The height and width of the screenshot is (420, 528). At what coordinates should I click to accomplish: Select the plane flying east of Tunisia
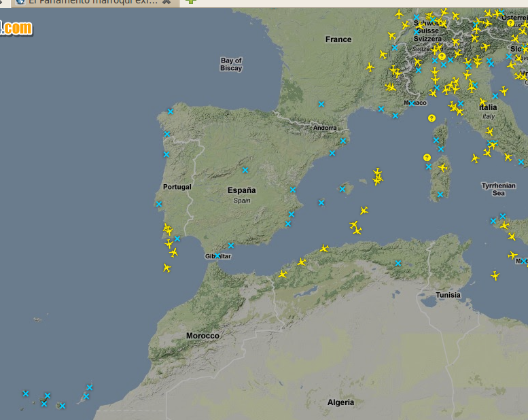[x=495, y=275]
